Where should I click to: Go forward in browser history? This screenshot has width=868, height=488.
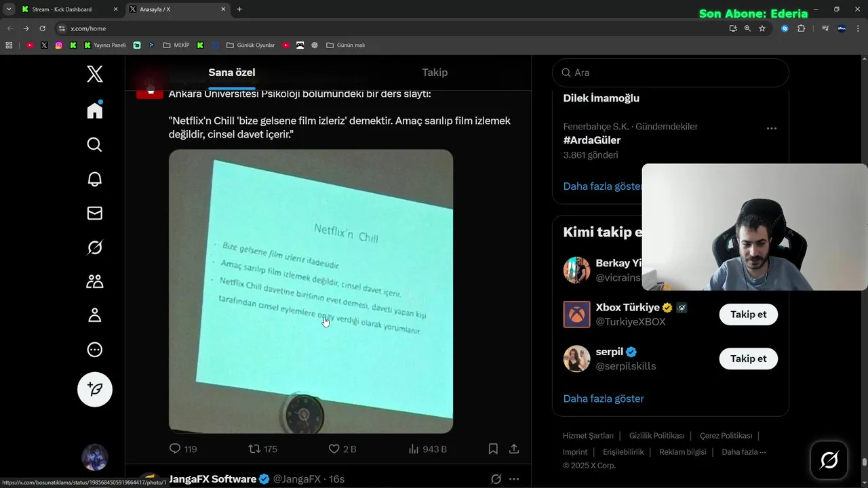click(x=26, y=28)
